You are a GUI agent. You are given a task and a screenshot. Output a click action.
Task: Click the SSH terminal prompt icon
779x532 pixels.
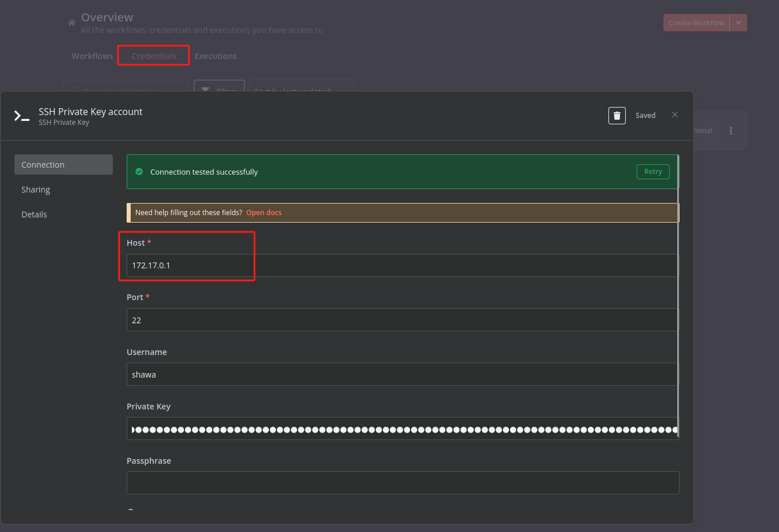click(x=22, y=116)
